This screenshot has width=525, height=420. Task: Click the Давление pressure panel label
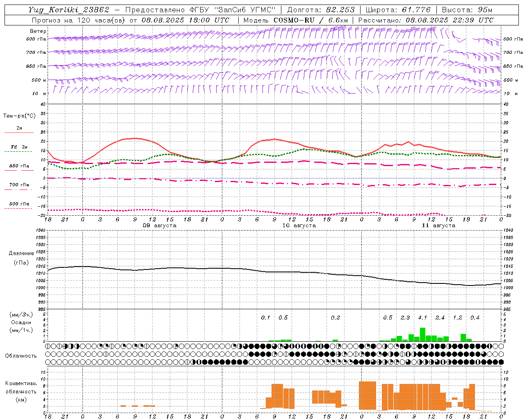tap(21, 253)
